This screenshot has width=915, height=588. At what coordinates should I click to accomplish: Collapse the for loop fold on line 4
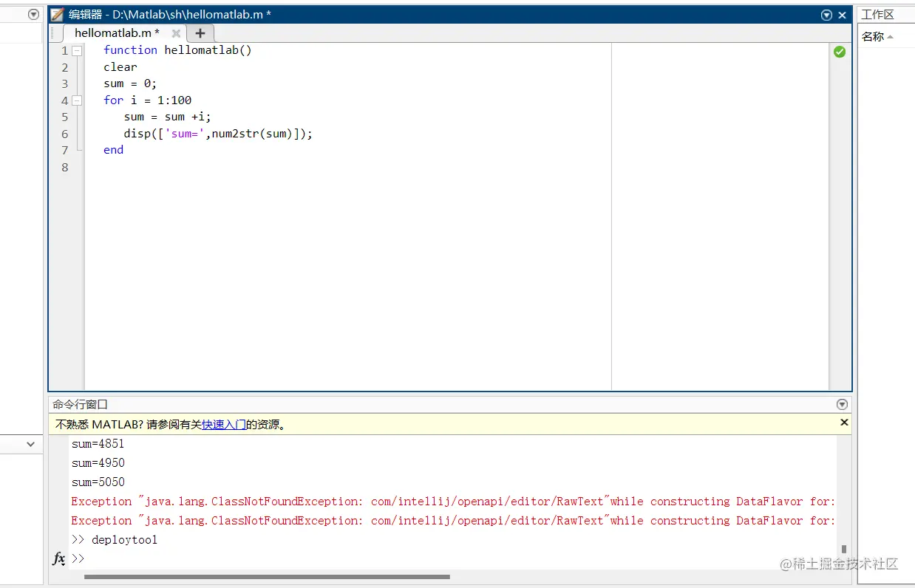click(77, 100)
